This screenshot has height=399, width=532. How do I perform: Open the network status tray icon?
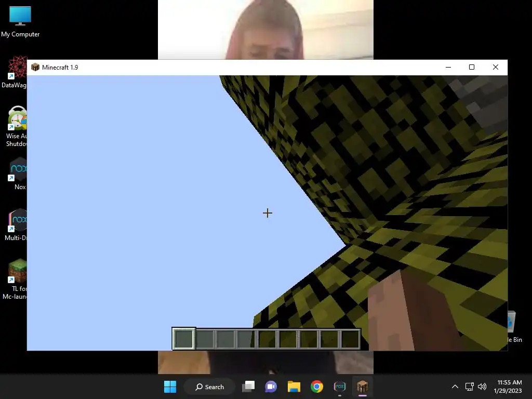(470, 387)
